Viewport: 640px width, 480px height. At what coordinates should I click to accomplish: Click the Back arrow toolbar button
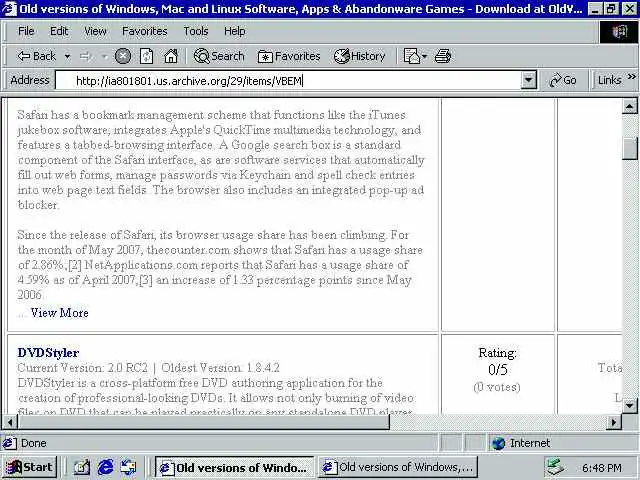(x=36, y=56)
